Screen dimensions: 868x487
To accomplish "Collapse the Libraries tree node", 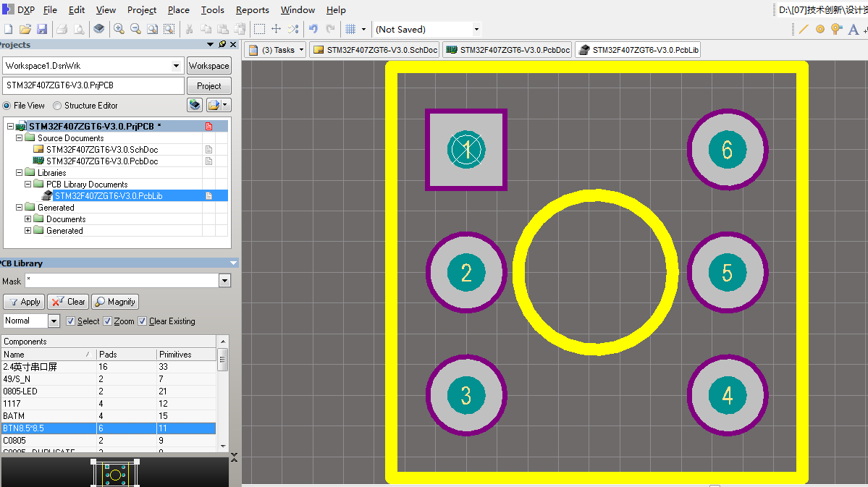I will point(19,173).
